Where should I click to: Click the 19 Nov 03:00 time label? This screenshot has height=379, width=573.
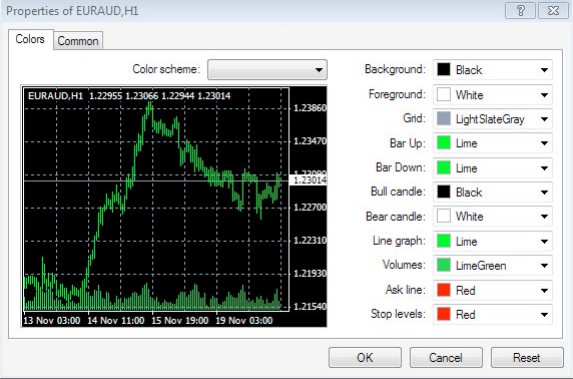[244, 321]
